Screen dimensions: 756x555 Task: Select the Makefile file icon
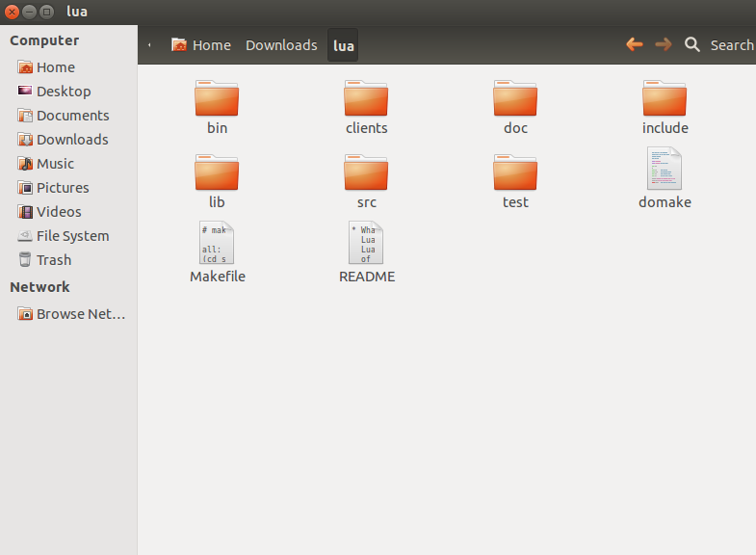coord(217,243)
